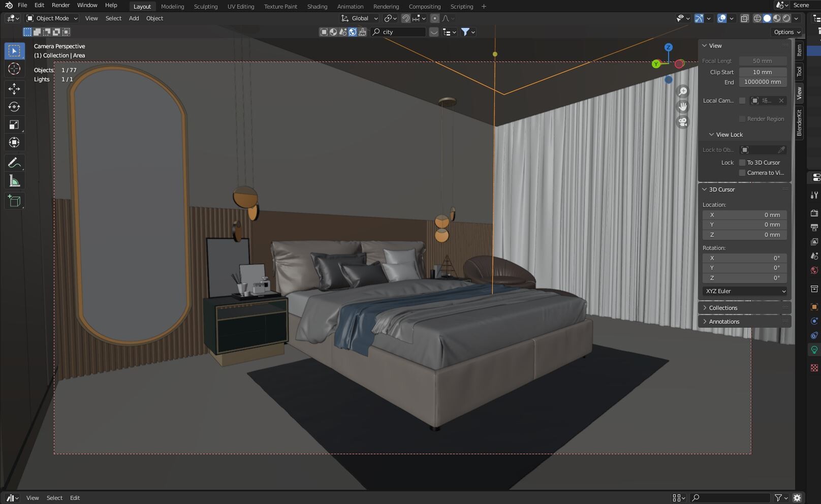Select the Move tool
This screenshot has height=504, width=821.
click(14, 89)
